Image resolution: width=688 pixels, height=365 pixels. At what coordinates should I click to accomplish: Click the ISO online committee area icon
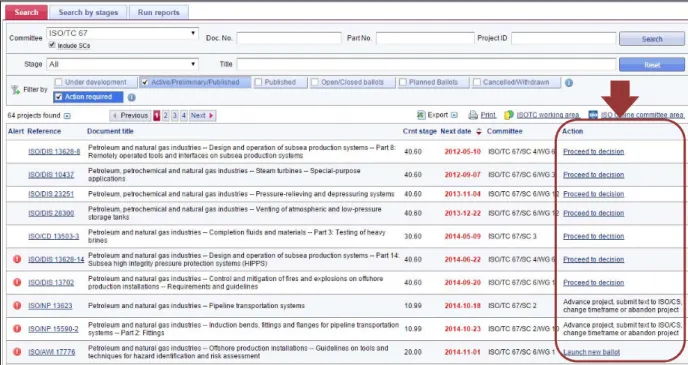[593, 115]
